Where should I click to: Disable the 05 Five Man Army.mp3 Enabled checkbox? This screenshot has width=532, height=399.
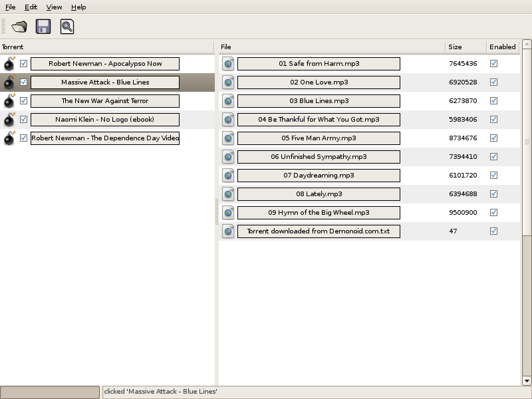(x=493, y=138)
